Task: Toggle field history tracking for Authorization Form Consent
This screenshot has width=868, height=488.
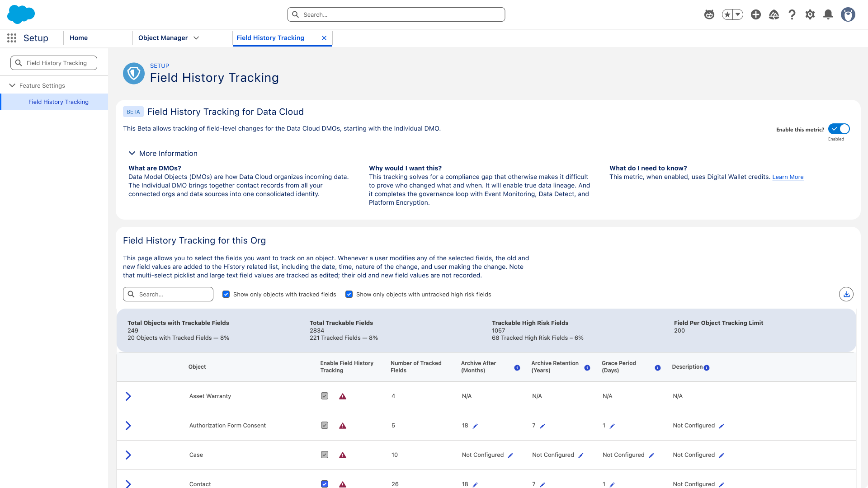Action: (325, 425)
